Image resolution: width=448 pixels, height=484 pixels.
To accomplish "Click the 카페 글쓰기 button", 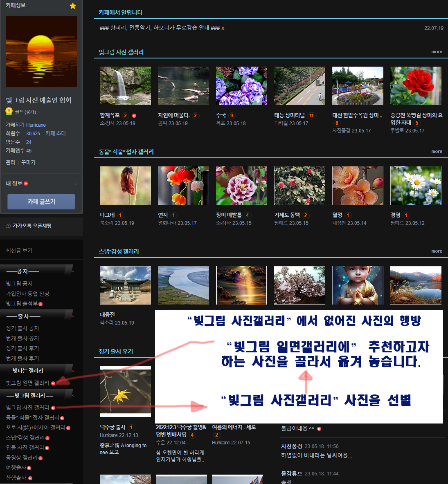I will point(41,202).
